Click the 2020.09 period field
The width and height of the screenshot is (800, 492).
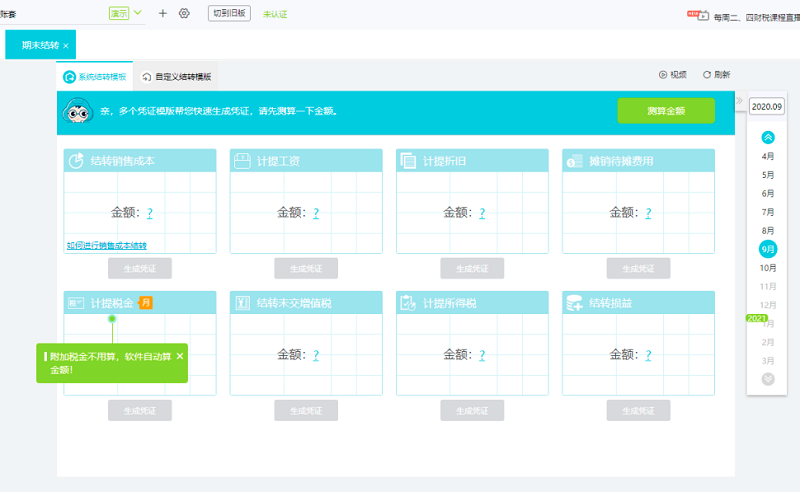coord(767,107)
